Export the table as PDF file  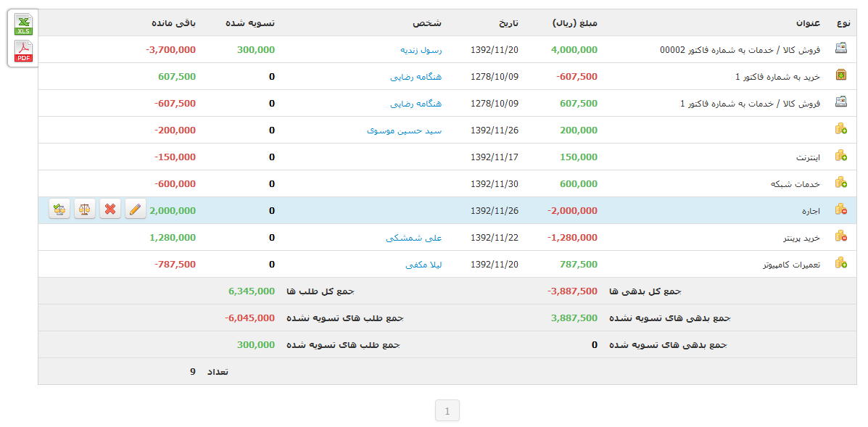[24, 51]
